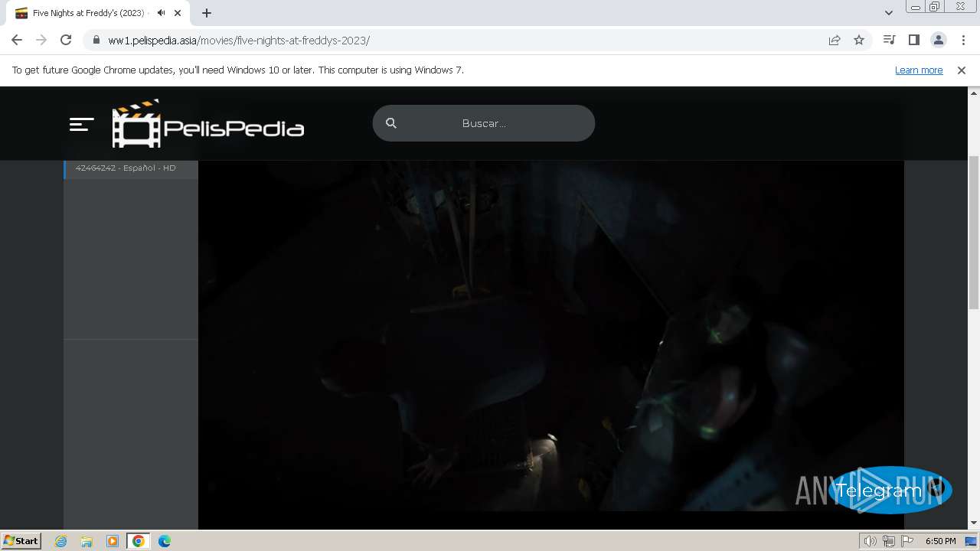Click the scrollbar up arrow
Viewport: 980px width, 551px height.
pyautogui.click(x=974, y=93)
